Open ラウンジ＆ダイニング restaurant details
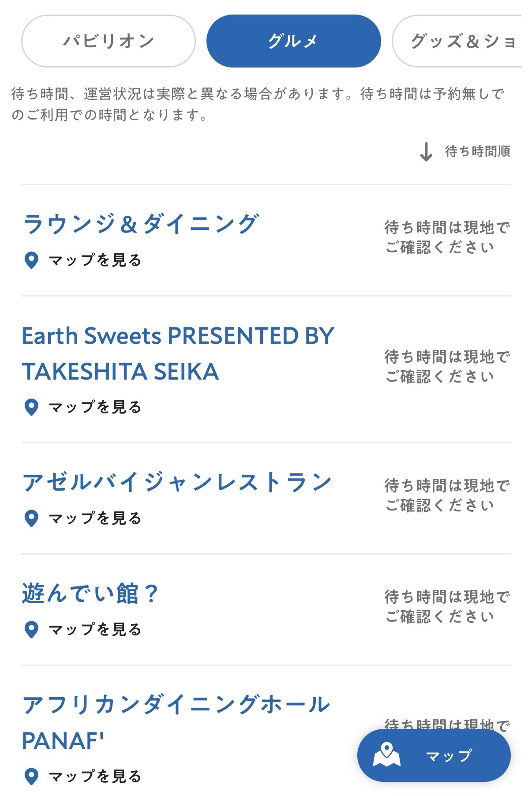 click(140, 224)
